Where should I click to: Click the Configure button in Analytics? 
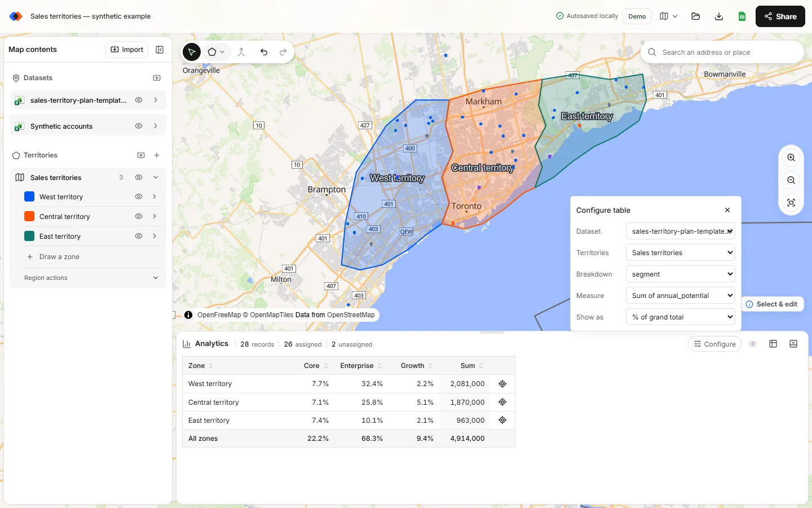coord(714,344)
